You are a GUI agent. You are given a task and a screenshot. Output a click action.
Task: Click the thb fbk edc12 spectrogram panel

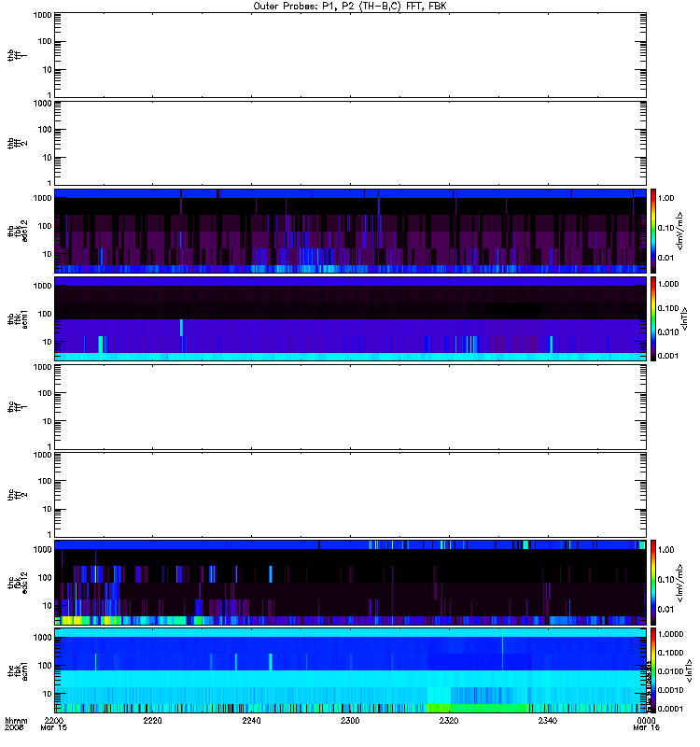coord(350,231)
